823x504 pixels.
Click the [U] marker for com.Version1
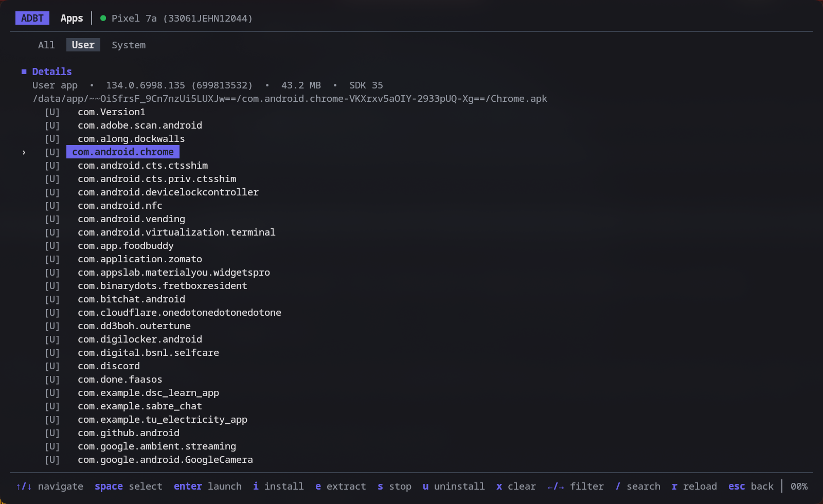52,112
